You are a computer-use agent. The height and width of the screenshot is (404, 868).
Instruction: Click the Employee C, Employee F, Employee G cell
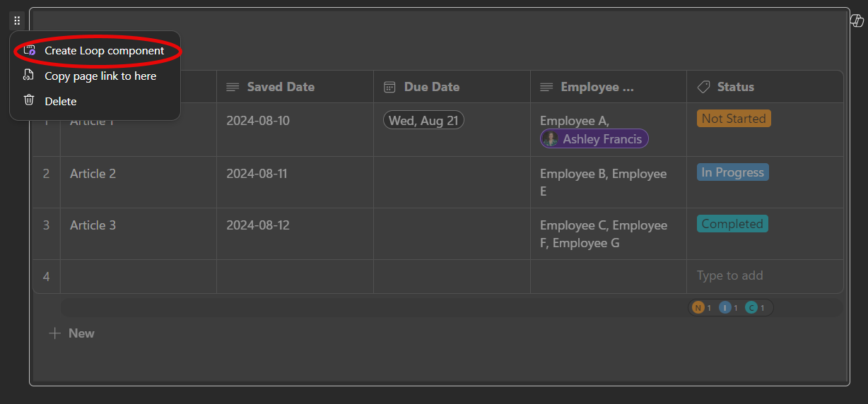pos(609,234)
